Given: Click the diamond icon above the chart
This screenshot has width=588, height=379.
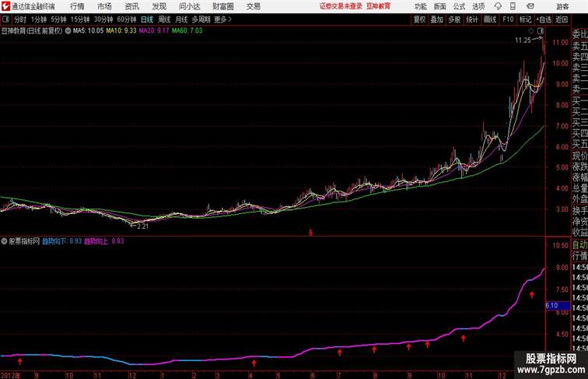Looking at the screenshot, I should click(531, 30).
